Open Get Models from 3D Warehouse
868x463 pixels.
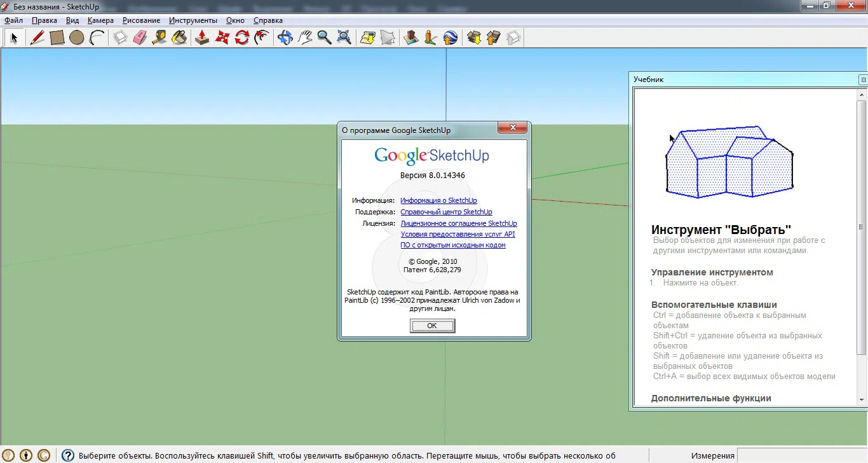point(473,38)
